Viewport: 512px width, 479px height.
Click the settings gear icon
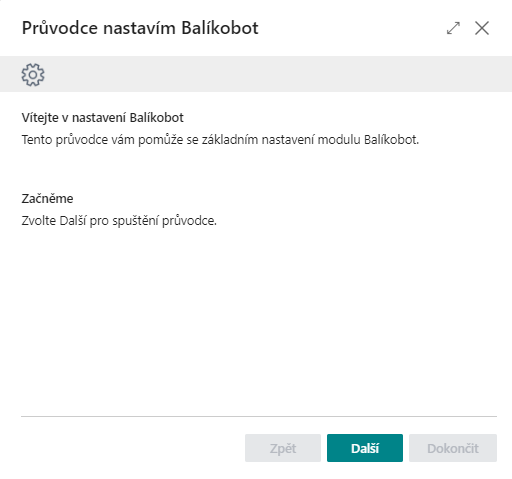tap(33, 75)
